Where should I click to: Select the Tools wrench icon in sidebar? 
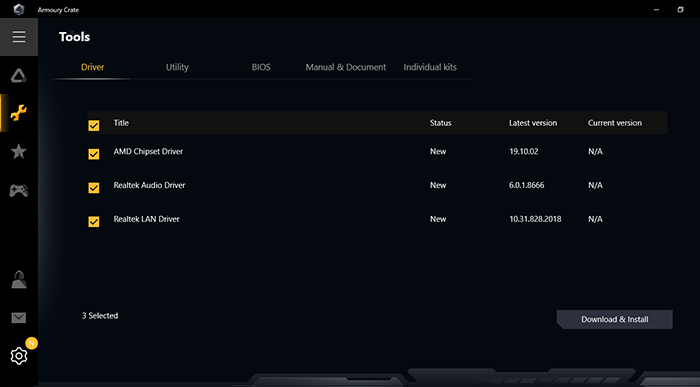tap(19, 113)
